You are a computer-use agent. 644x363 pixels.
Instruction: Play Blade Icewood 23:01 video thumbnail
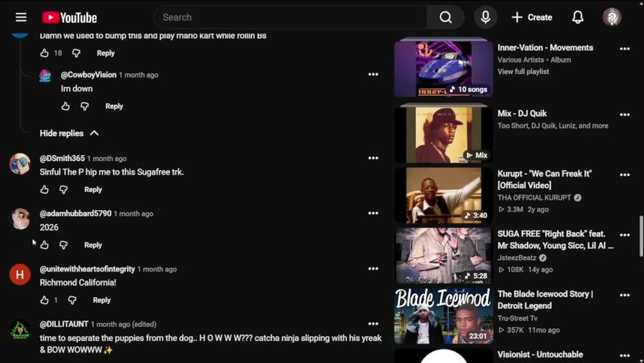click(443, 316)
